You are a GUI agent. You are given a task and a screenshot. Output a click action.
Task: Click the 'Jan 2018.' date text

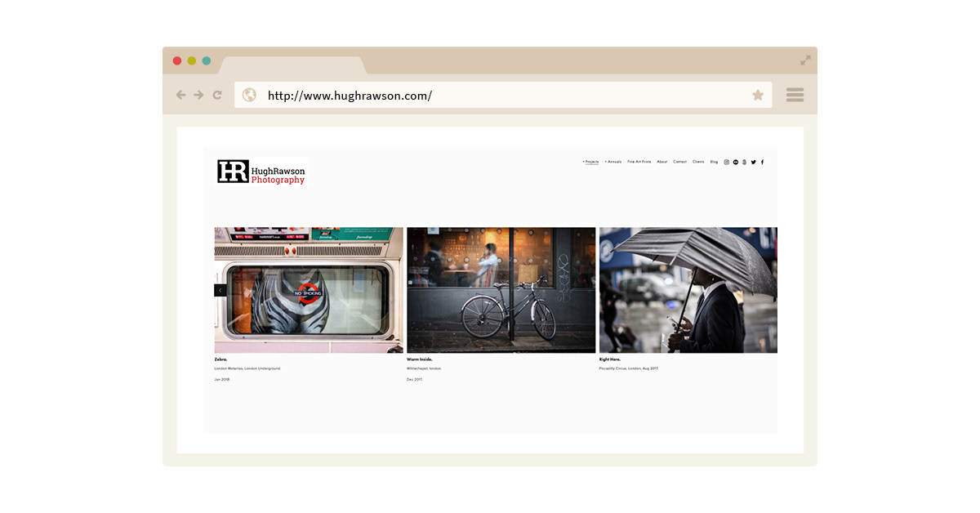222,379
